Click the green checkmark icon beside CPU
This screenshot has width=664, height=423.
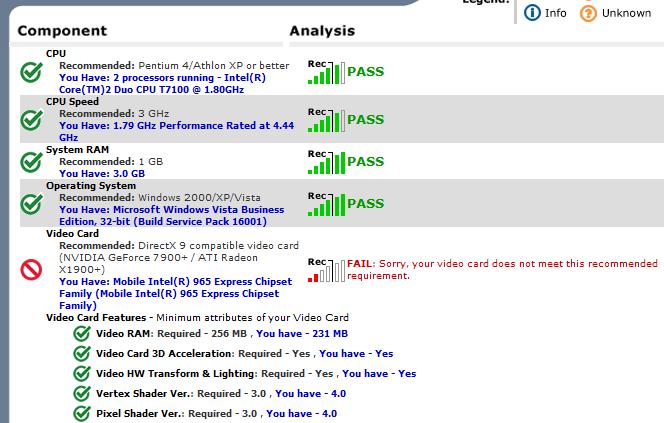[31, 72]
